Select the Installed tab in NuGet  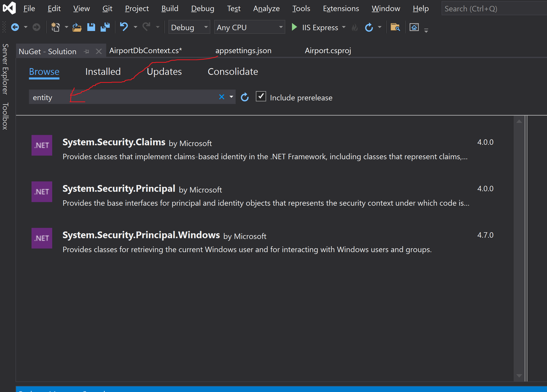[103, 71]
